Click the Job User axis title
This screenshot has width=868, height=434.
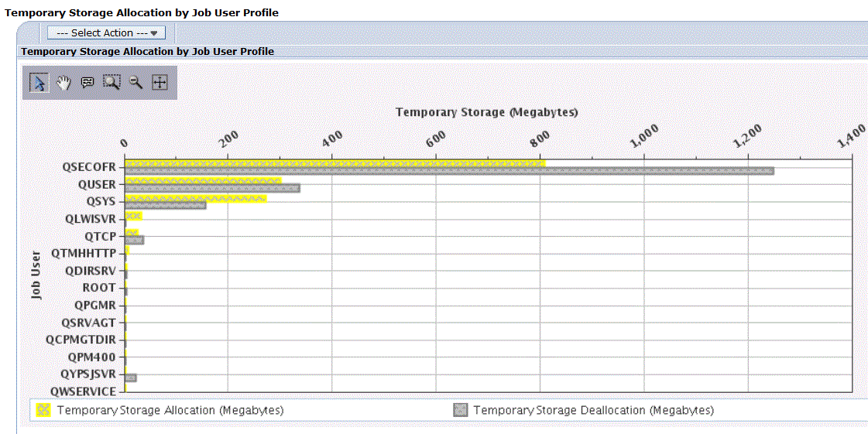tap(36, 275)
